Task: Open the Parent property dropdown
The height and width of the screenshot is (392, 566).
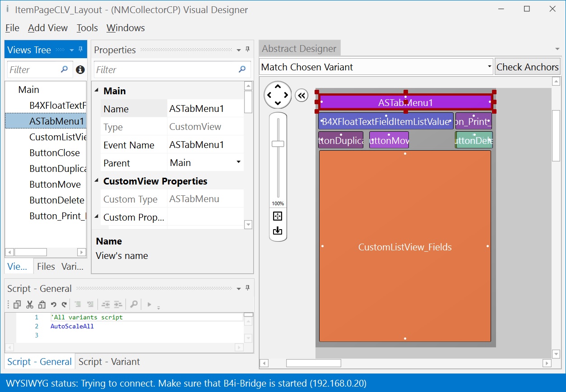Action: (238, 162)
